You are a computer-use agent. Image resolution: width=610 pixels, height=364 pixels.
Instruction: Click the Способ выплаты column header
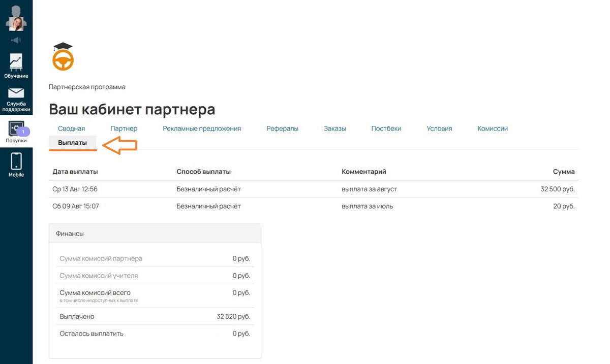204,172
